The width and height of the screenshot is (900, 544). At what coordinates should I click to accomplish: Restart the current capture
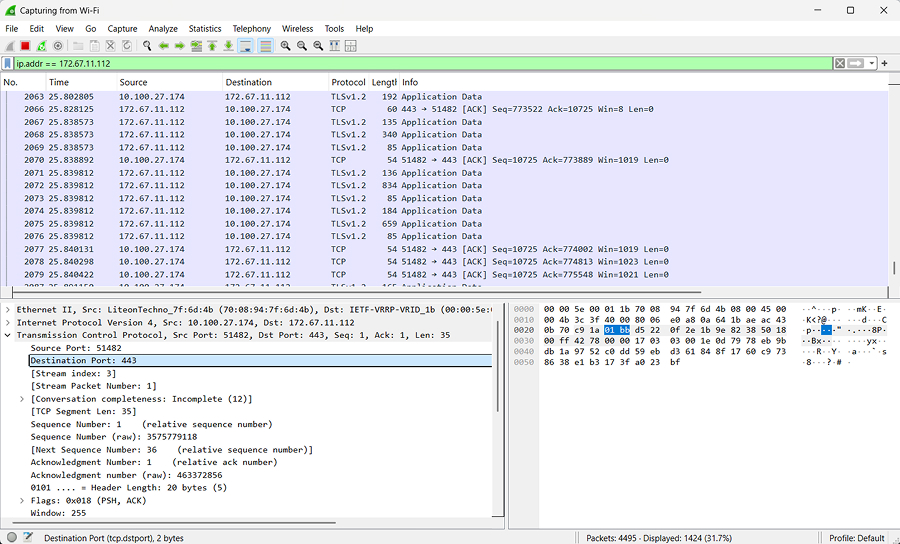(x=41, y=46)
